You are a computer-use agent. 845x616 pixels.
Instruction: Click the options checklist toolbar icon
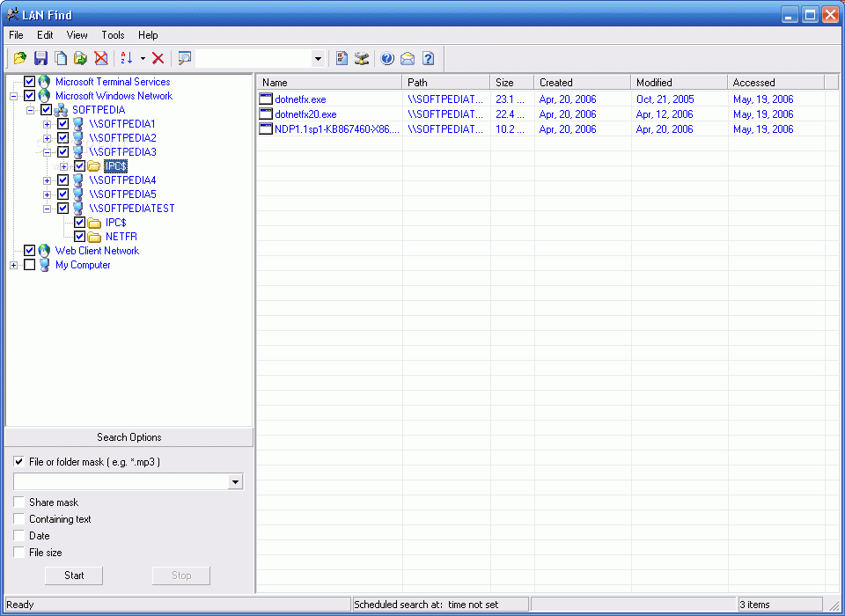342,58
